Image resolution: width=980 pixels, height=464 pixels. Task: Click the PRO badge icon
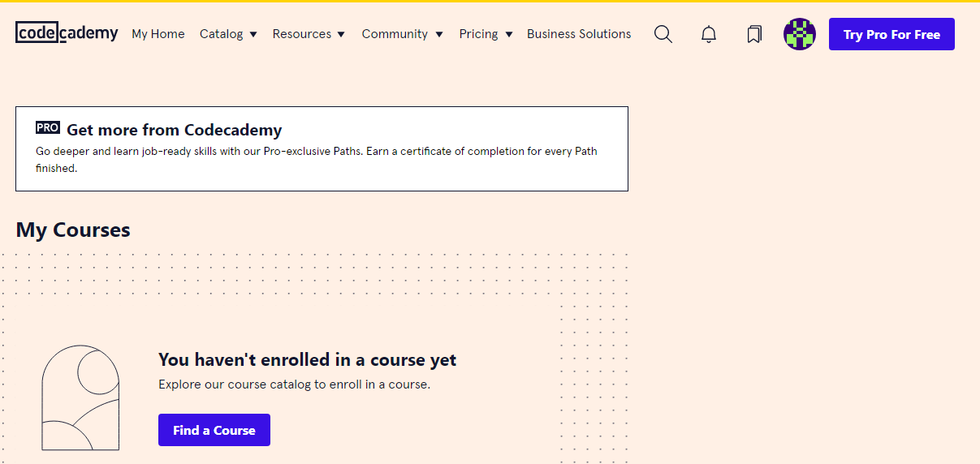click(48, 128)
